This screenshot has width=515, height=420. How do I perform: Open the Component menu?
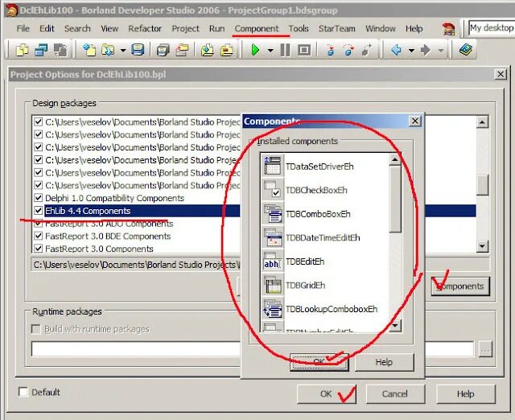point(257,29)
